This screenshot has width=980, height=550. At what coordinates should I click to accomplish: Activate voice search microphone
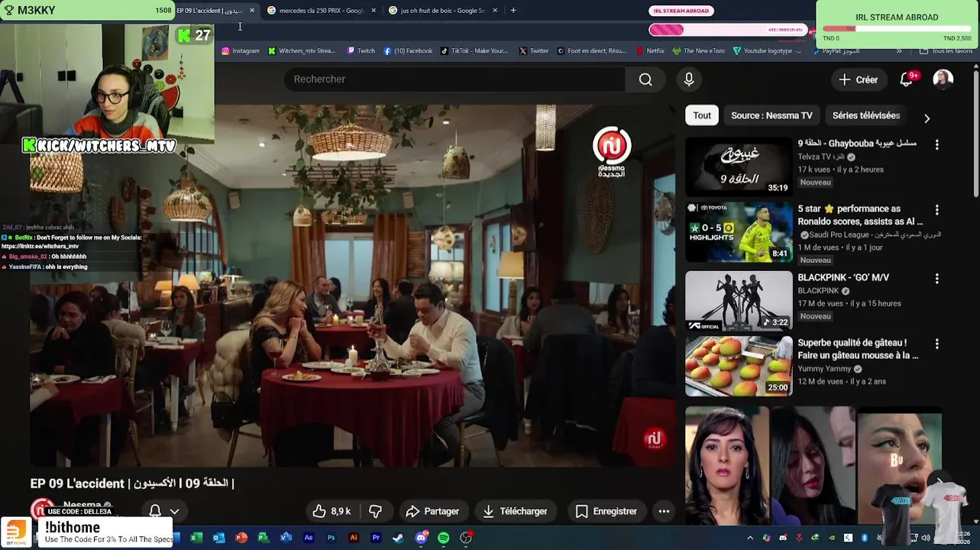pyautogui.click(x=689, y=79)
